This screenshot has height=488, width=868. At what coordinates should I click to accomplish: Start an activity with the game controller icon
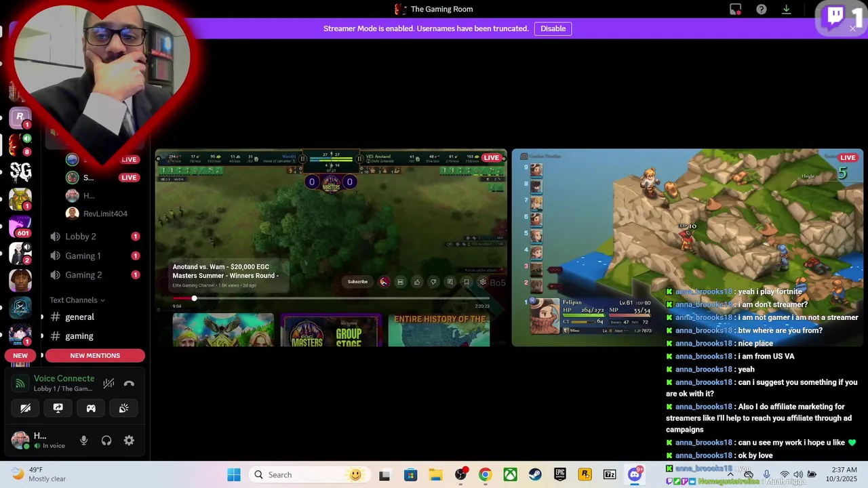coord(91,408)
